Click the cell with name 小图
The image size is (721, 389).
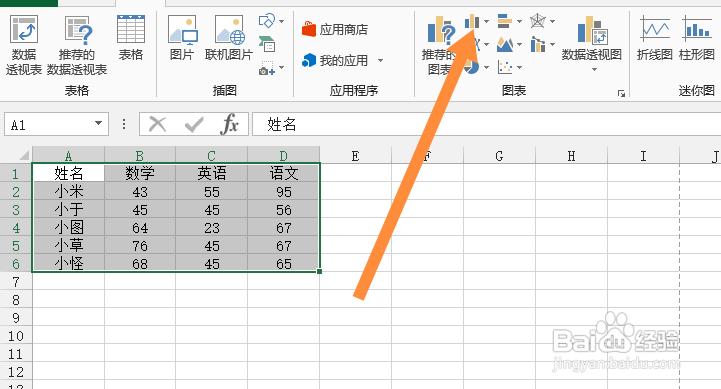[69, 227]
